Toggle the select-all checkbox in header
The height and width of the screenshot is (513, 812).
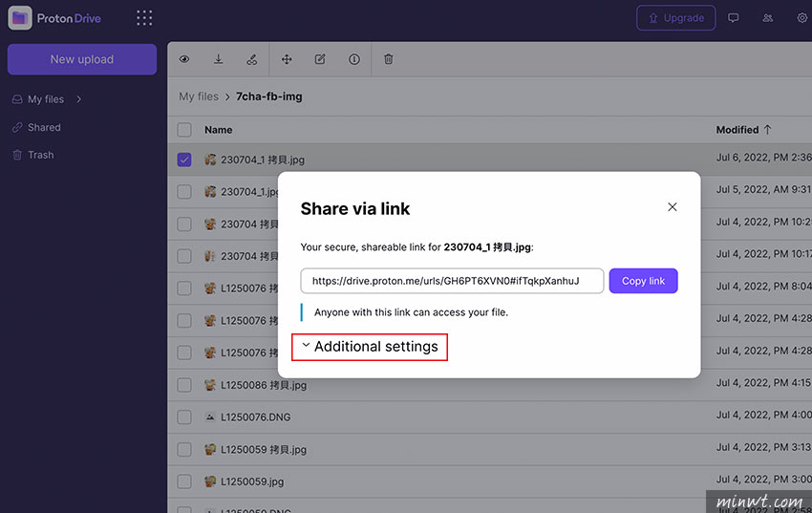tap(184, 130)
